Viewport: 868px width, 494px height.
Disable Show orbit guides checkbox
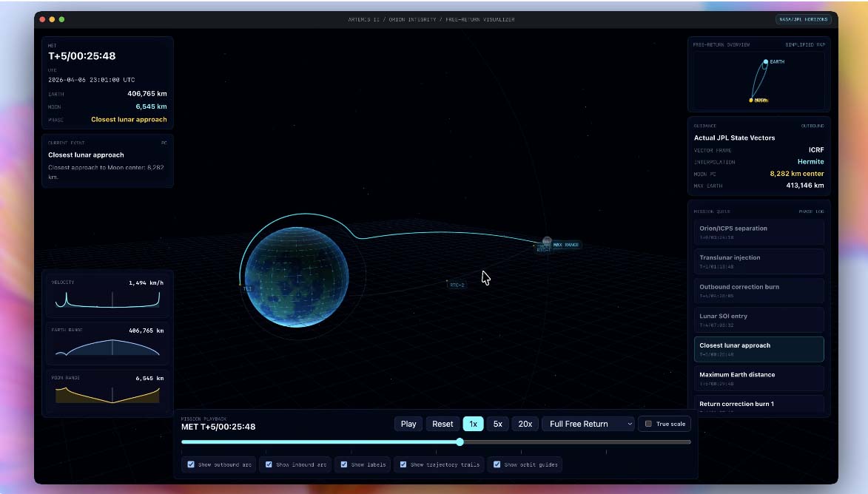[497, 464]
